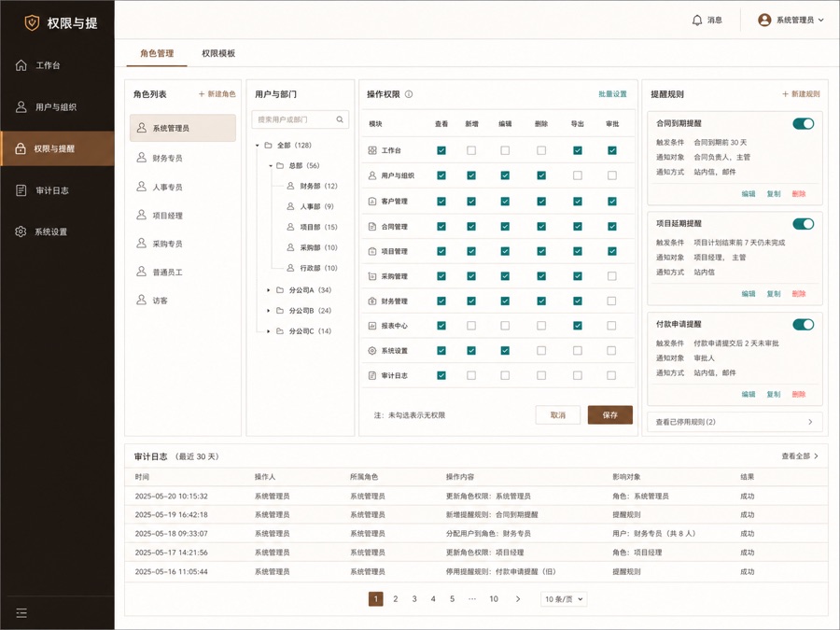840x630 pixels.
Task: Uncheck 审批 permission for 客户管理
Action: pyautogui.click(x=611, y=202)
